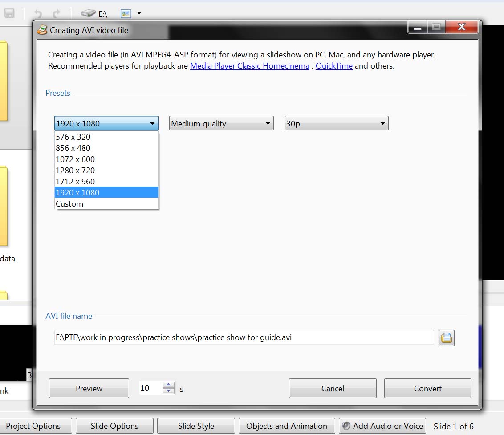
Task: Click Add Audio or Voice button
Action: (382, 426)
